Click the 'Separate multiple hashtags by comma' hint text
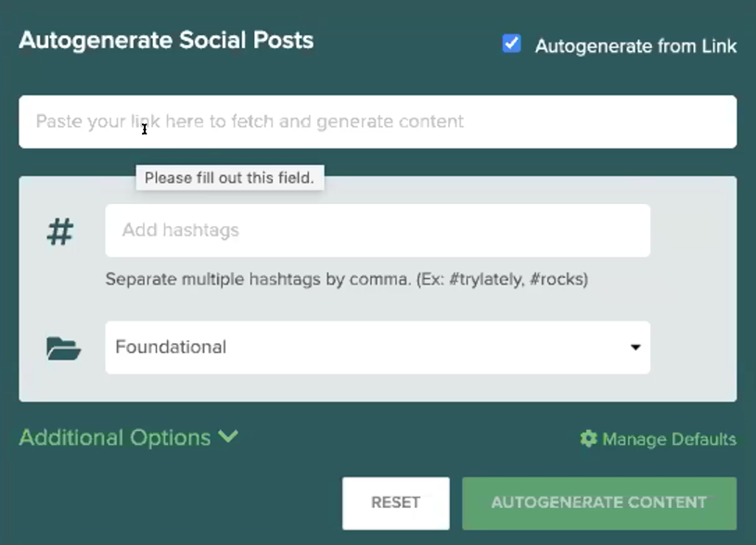This screenshot has height=545, width=756. (347, 280)
